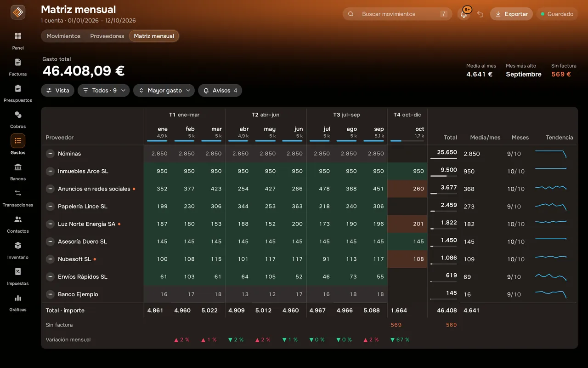Open the Inventario sidebar icon
The height and width of the screenshot is (368, 588).
tap(18, 246)
